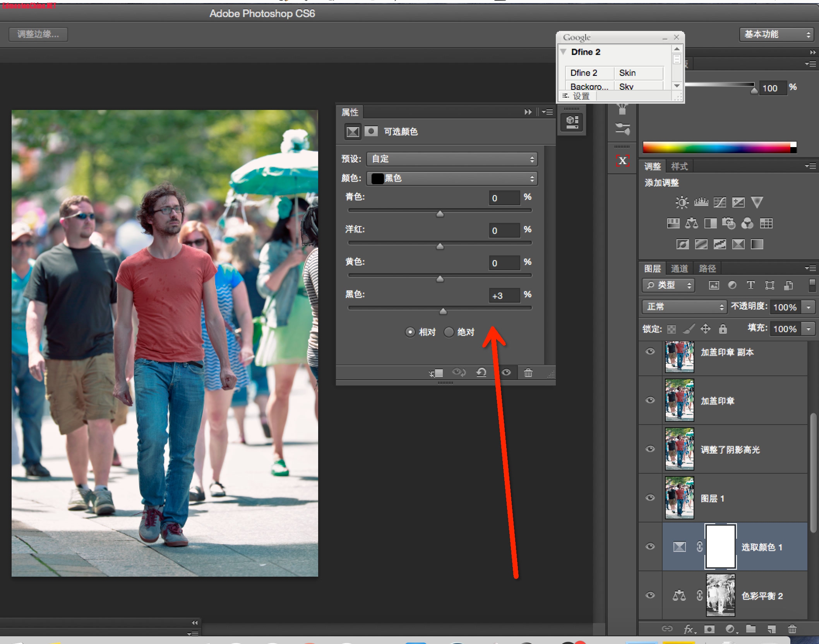Filter layers by adjustment layer icon

[732, 285]
